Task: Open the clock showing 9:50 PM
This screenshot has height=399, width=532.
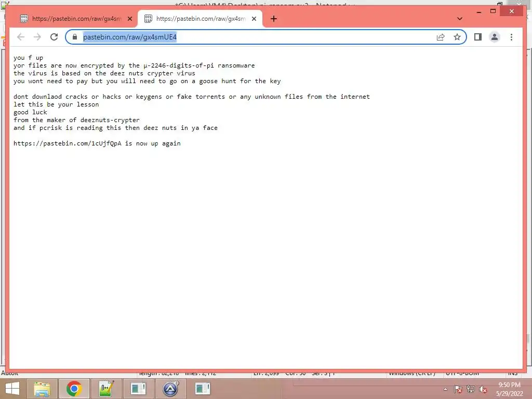Action: 509,389
